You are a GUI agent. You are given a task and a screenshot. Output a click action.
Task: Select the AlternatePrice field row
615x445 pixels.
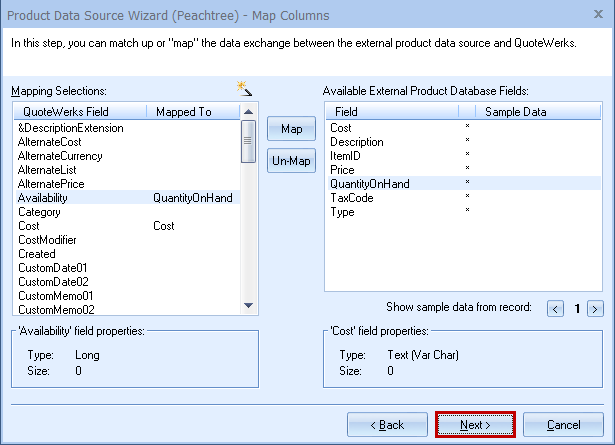coord(127,184)
